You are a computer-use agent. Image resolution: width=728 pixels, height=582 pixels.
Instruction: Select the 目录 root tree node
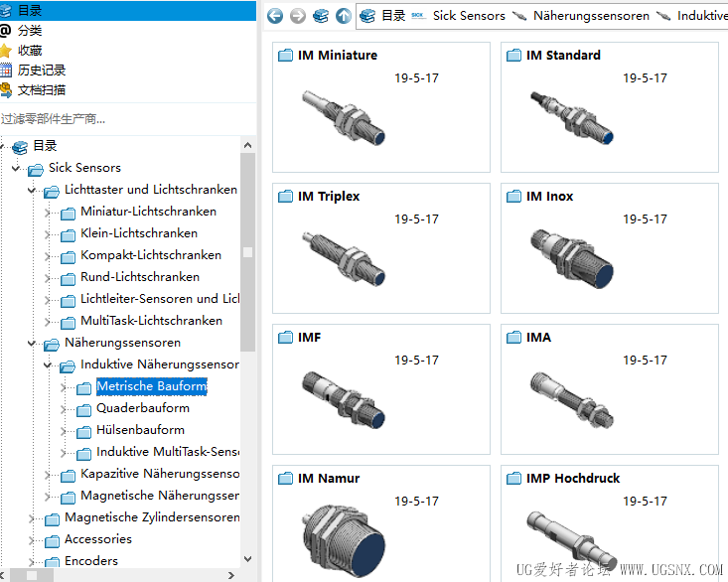[x=45, y=146]
